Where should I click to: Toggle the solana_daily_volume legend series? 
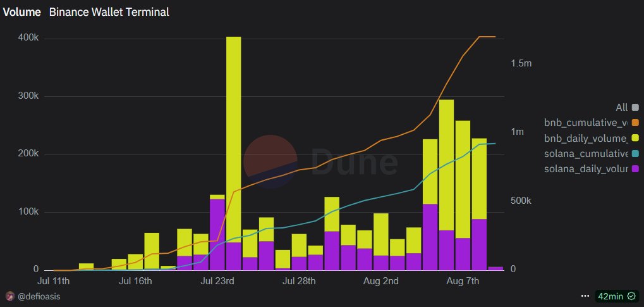coord(592,169)
